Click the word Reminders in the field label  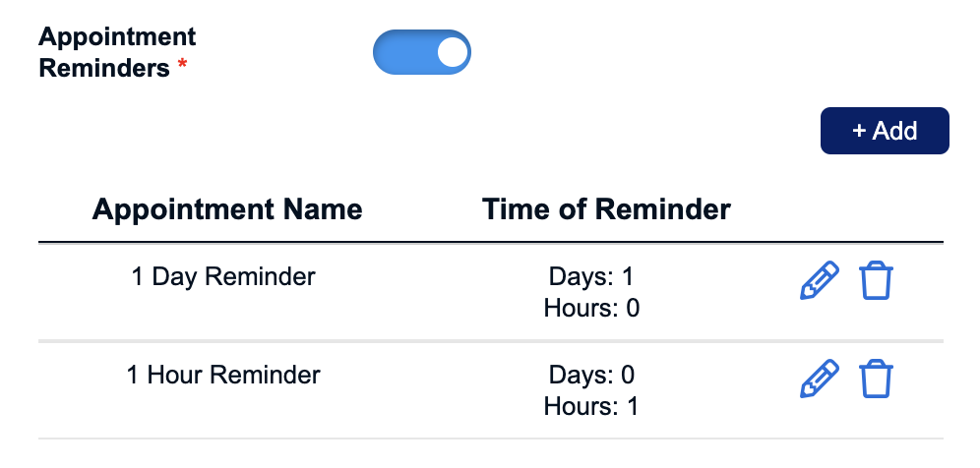coord(104,68)
